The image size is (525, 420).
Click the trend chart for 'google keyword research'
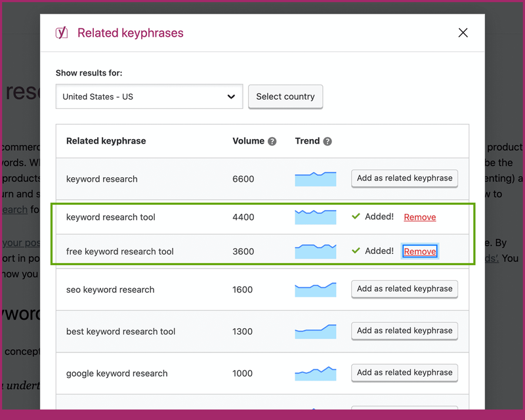coord(315,373)
